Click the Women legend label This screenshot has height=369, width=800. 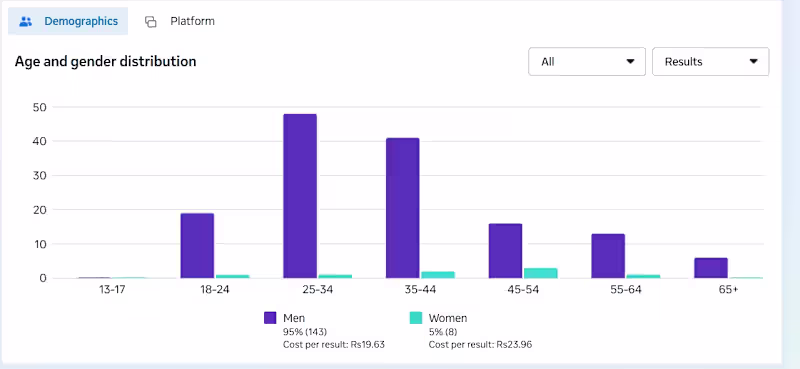tap(447, 318)
